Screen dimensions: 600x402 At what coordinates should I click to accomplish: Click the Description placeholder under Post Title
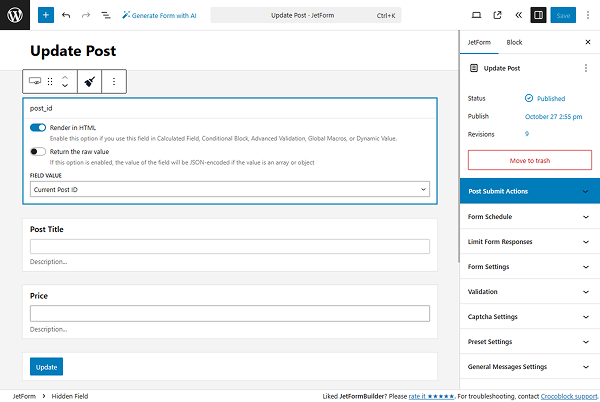coord(49,262)
